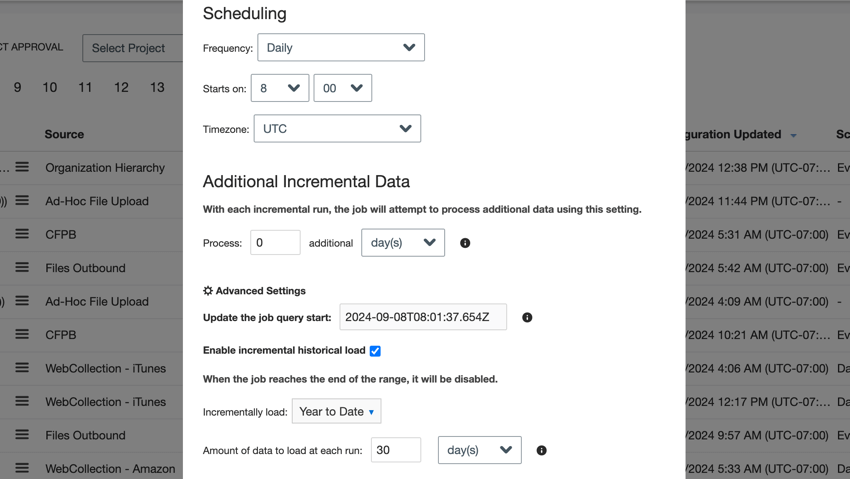Go to page 12 in pagination
The image size is (850, 479).
pyautogui.click(x=121, y=88)
